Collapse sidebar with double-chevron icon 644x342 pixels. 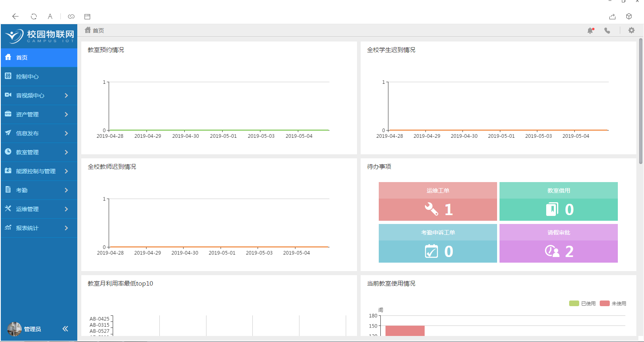click(x=65, y=329)
